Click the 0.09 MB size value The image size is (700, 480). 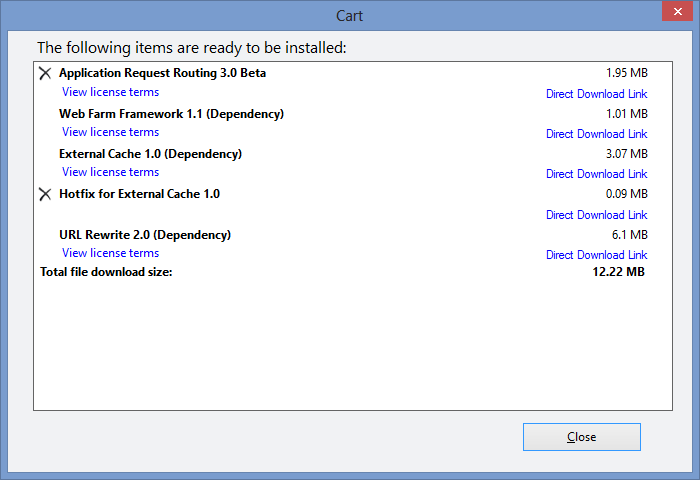(627, 194)
